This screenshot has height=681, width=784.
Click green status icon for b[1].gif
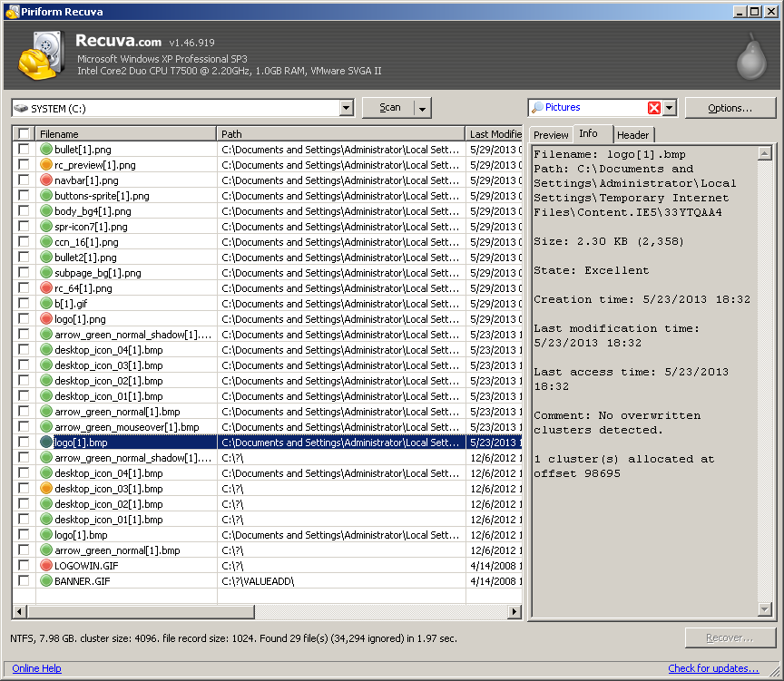[x=46, y=303]
